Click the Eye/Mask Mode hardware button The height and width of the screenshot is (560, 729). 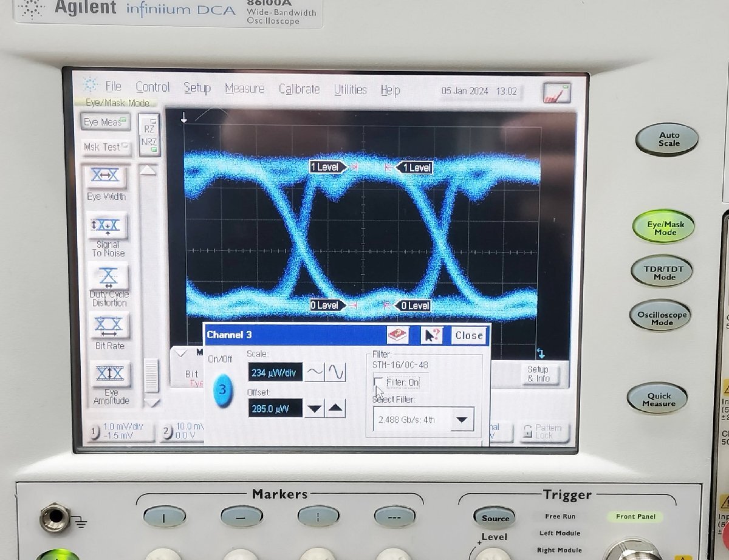(664, 228)
